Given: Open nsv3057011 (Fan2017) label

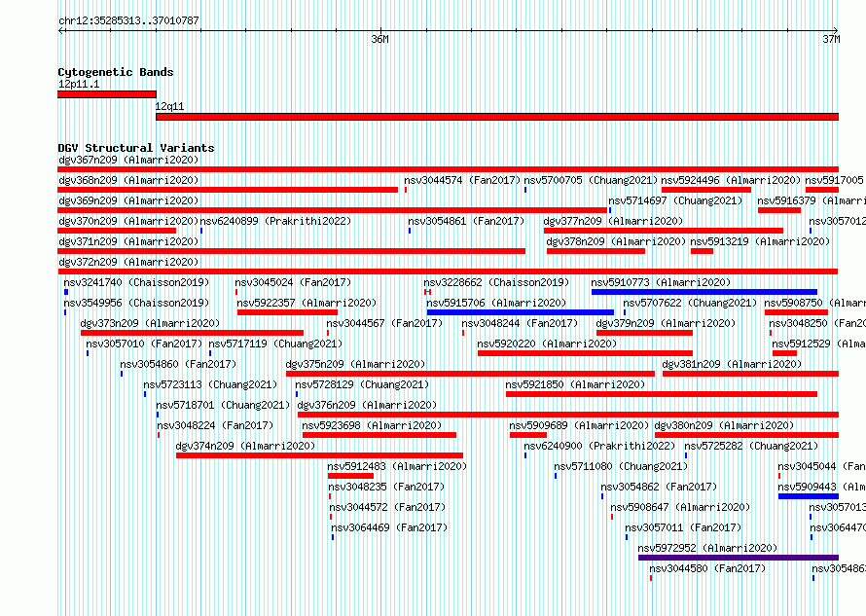Looking at the screenshot, I should (683, 527).
